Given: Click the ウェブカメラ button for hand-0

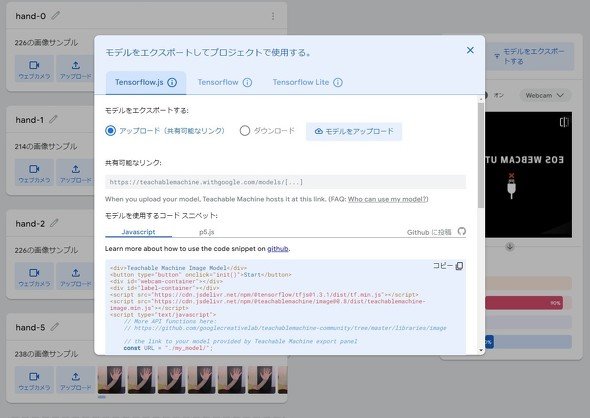Looking at the screenshot, I should (x=34, y=68).
